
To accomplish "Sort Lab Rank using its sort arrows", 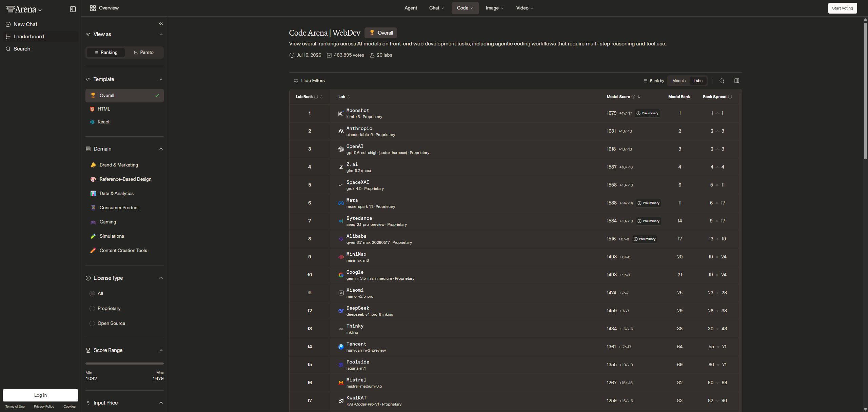I will pyautogui.click(x=321, y=97).
